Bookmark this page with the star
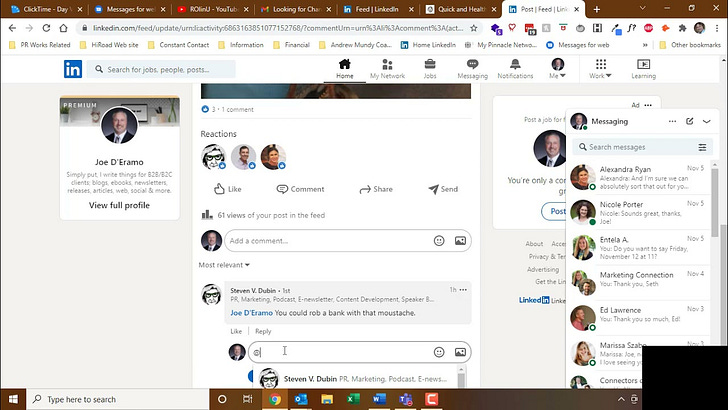The width and height of the screenshot is (728, 410). [474, 28]
